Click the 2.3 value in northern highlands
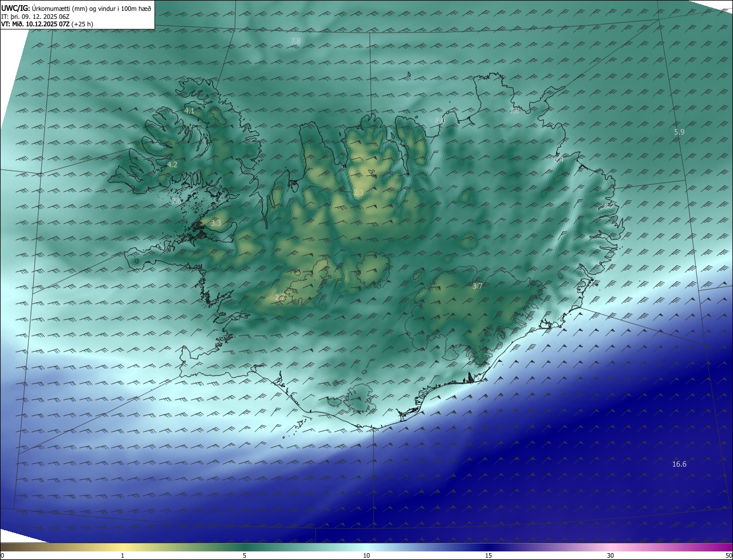 click(358, 193)
